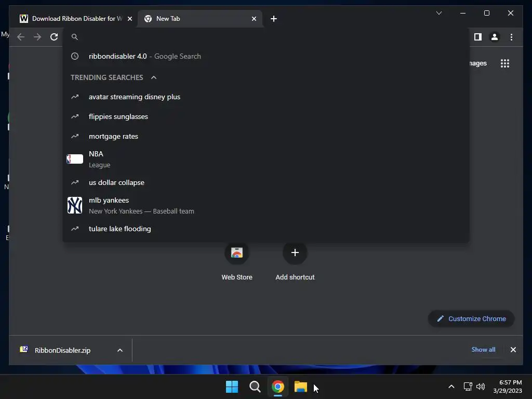Click the network tray icon
This screenshot has width=532, height=399.
pos(468,387)
